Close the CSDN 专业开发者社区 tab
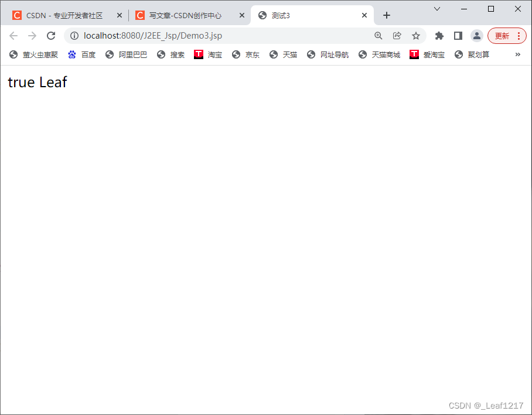This screenshot has height=415, width=532. [120, 15]
